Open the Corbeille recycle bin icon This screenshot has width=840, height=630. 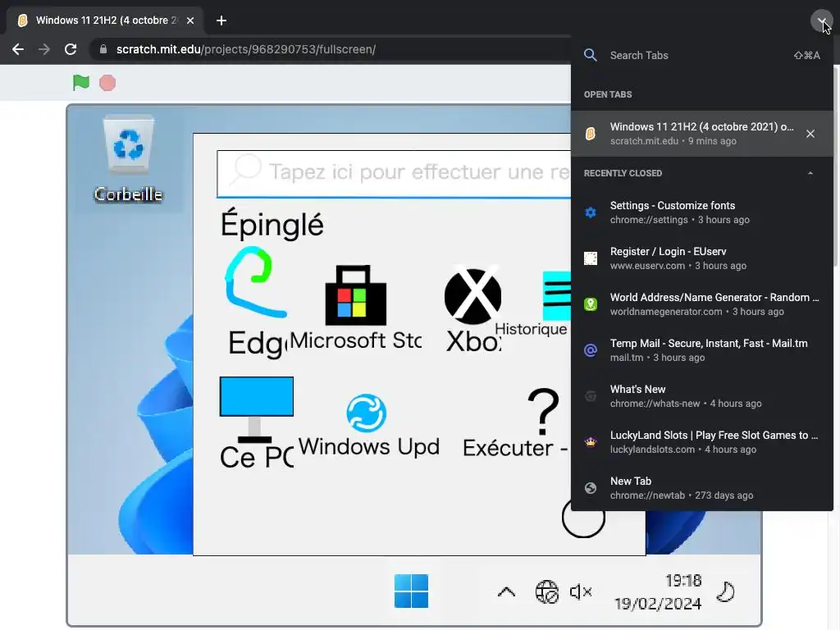(x=128, y=158)
